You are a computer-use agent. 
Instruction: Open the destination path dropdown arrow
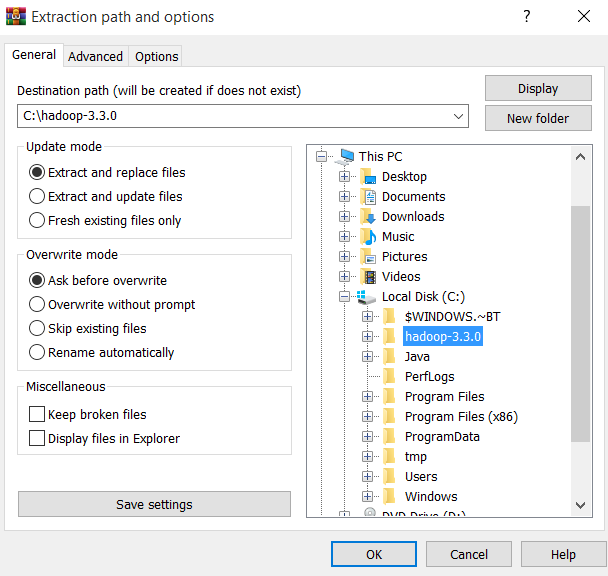pos(458,116)
